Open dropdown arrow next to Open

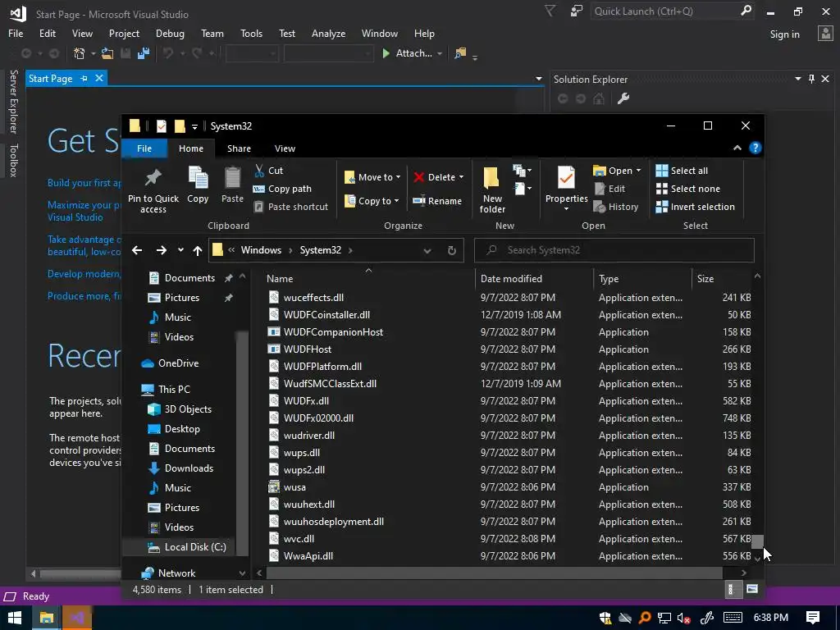[638, 171]
